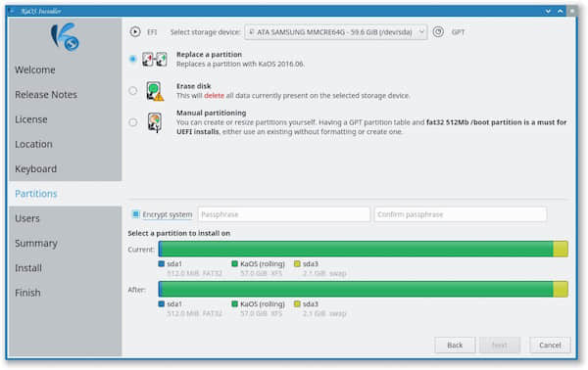Image resolution: width=588 pixels, height=370 pixels.
Task: Open the storage device dropdown
Action: coord(335,32)
